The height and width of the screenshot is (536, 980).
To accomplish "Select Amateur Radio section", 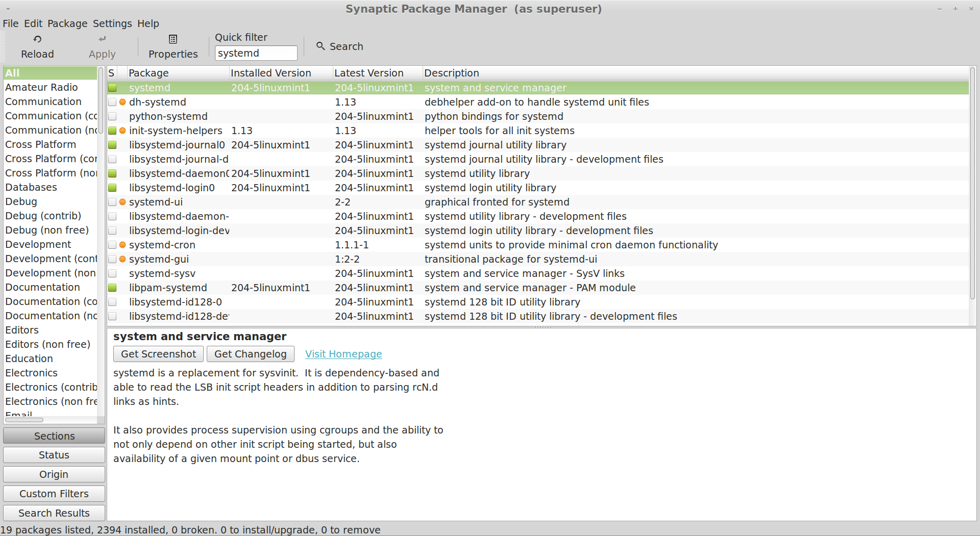I will (50, 87).
